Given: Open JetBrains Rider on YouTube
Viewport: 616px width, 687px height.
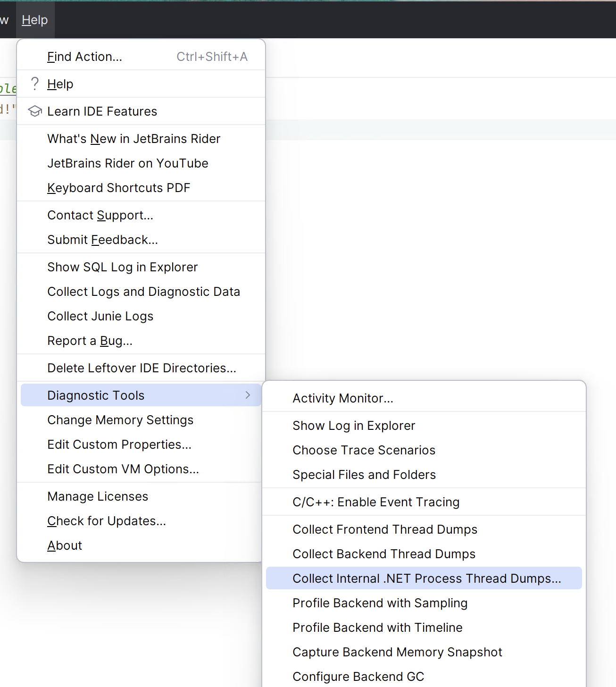Looking at the screenshot, I should click(127, 163).
